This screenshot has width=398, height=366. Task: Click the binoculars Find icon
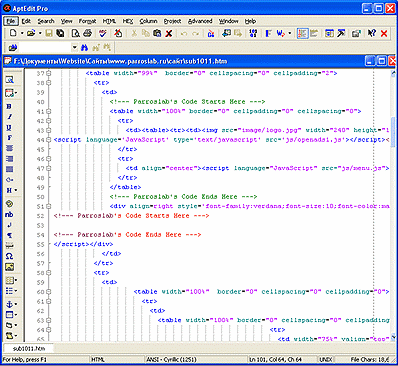pyautogui.click(x=85, y=48)
